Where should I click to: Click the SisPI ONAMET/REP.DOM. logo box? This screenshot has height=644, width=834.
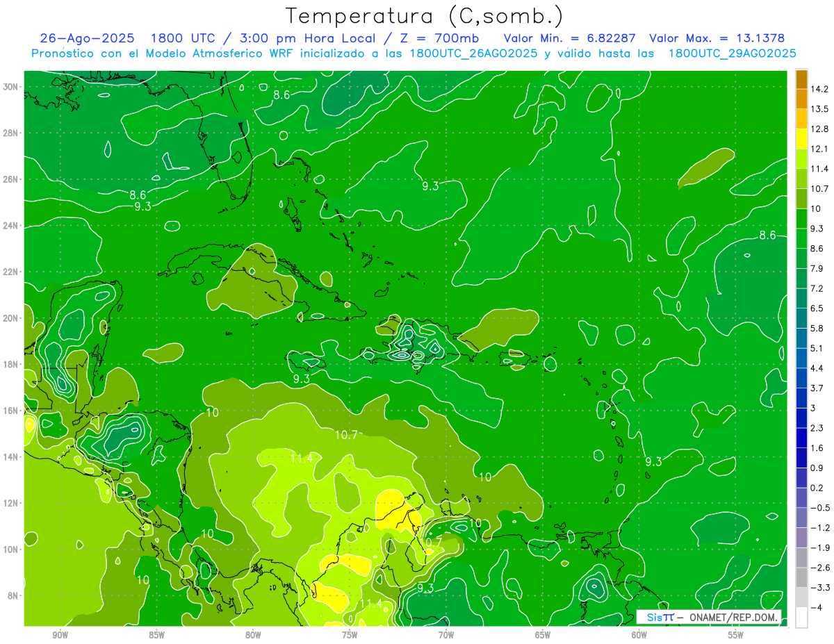point(709,617)
